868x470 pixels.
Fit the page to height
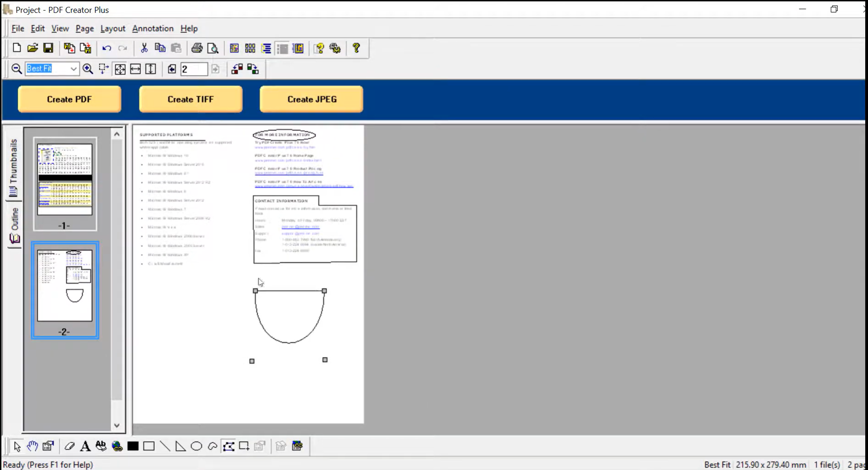[151, 69]
